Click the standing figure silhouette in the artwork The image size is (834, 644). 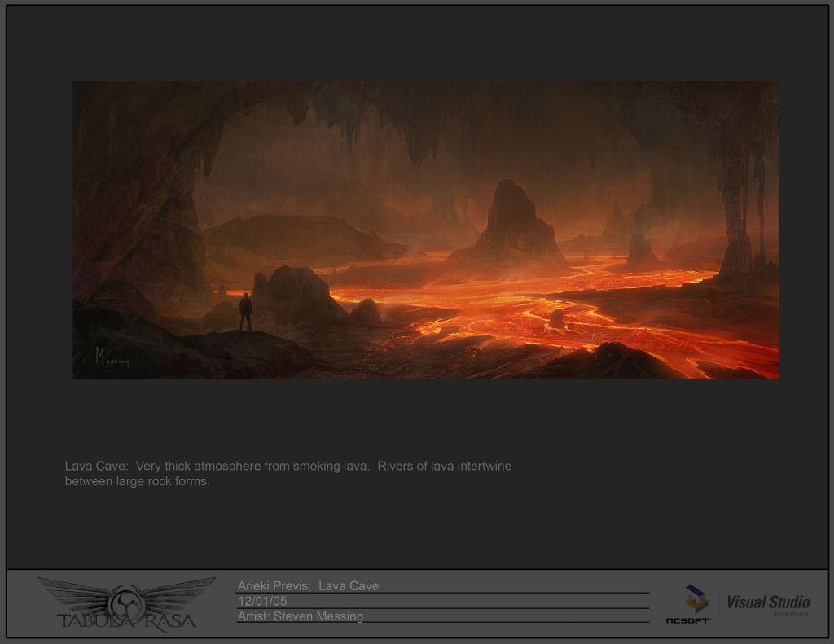click(x=245, y=312)
